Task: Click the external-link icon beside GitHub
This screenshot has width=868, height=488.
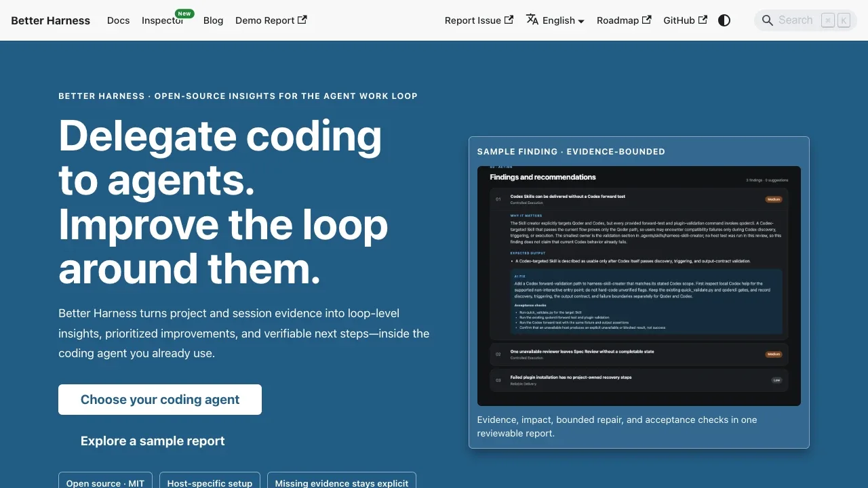Action: click(703, 20)
